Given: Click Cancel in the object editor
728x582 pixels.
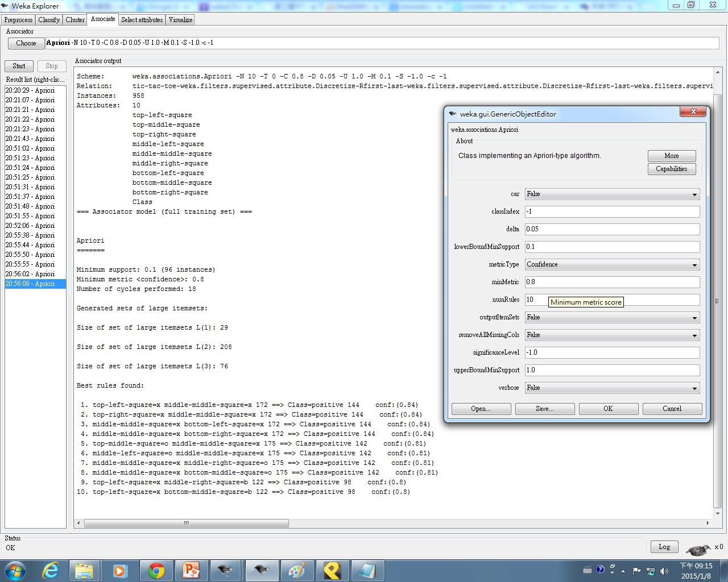Looking at the screenshot, I should click(x=672, y=409).
